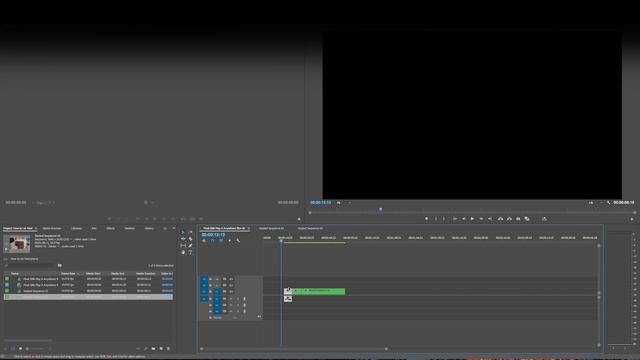Open Find in the Project panel footer
Screen dimensions: 640x360
(146, 349)
